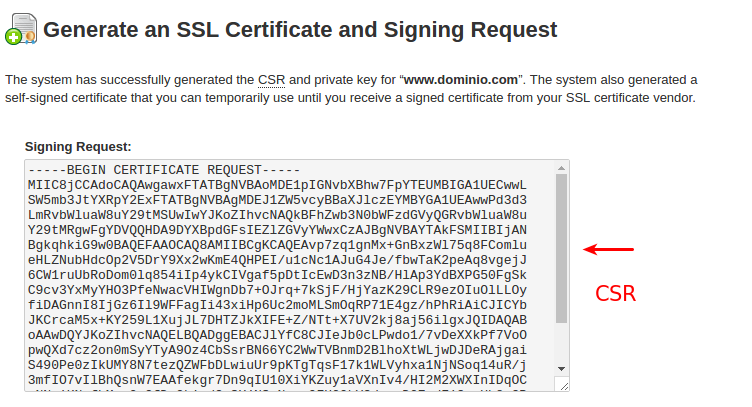The image size is (752, 407).
Task: Click the scrollbar track below the thumb
Action: [562, 343]
